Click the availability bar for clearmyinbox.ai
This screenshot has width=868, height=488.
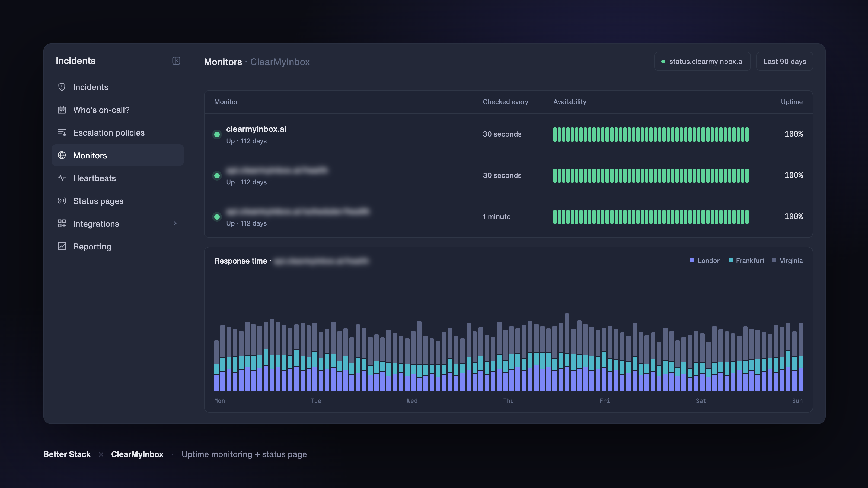pyautogui.click(x=651, y=134)
